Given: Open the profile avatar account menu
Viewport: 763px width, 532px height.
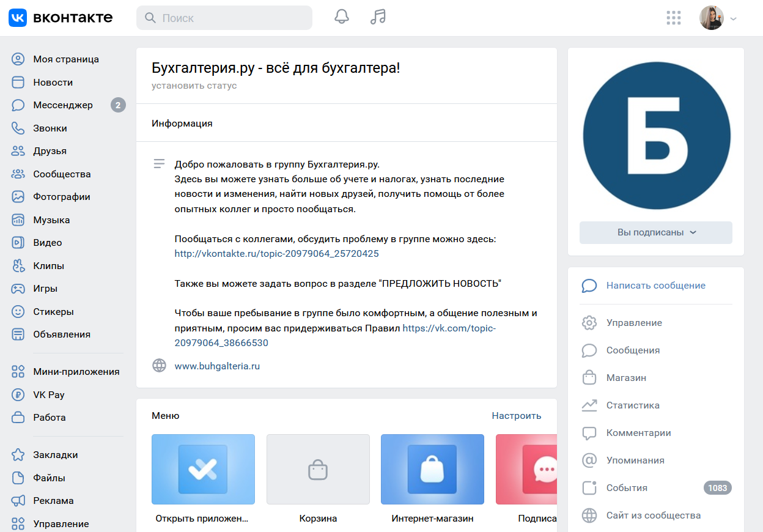Looking at the screenshot, I should pos(718,18).
